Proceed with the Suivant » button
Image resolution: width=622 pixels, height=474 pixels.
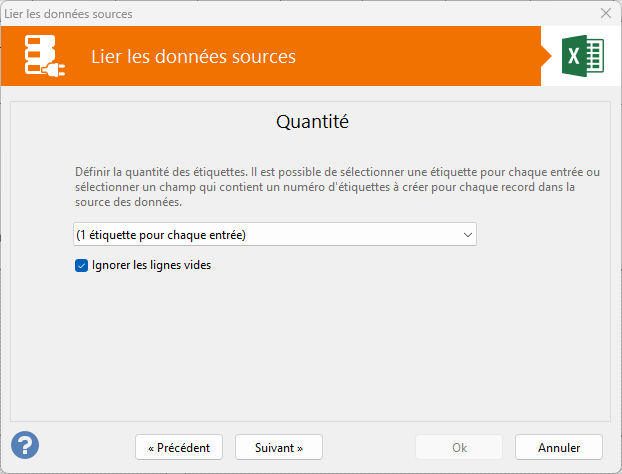click(279, 447)
